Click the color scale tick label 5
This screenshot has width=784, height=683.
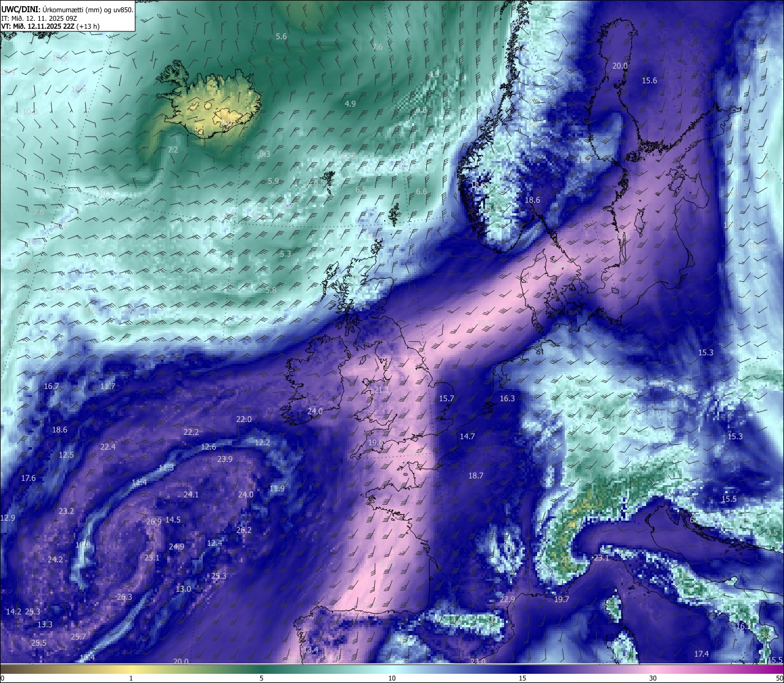262,678
